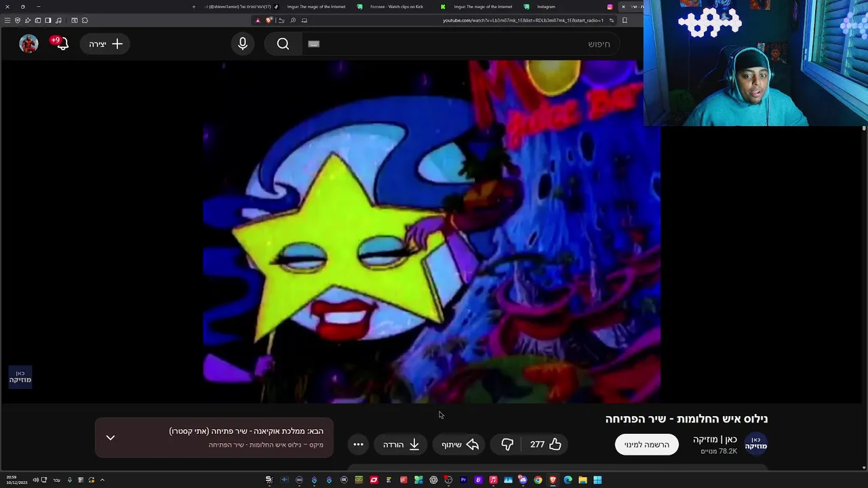Focus the חיפוש search field
Screen dimensions: 868x488
click(461, 44)
